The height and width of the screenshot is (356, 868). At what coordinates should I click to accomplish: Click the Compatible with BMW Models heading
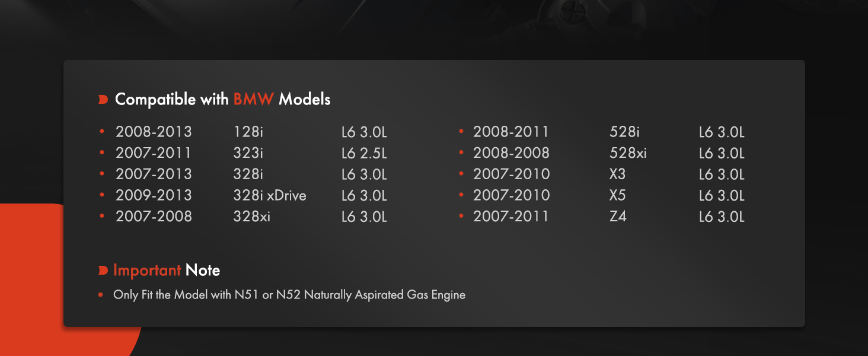223,99
